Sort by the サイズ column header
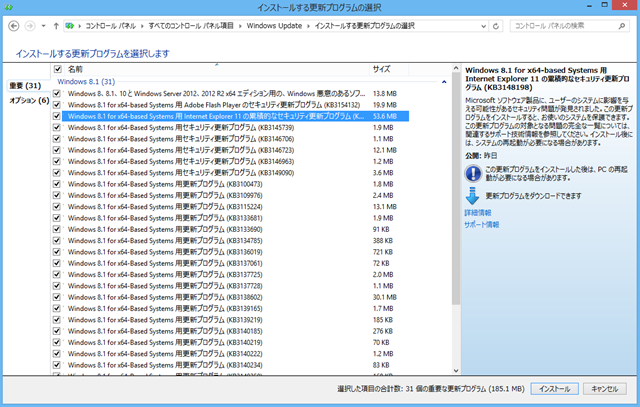This screenshot has height=407, width=640. (x=381, y=69)
